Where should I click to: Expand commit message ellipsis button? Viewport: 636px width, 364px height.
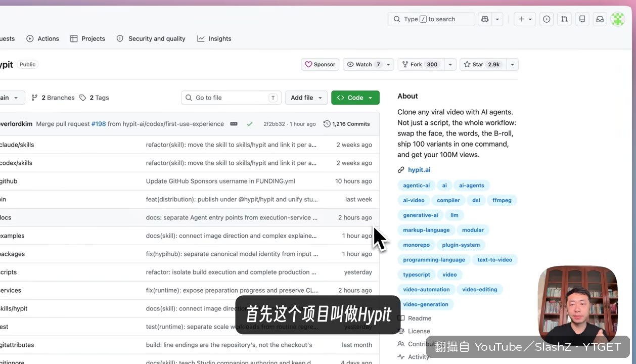[234, 124]
